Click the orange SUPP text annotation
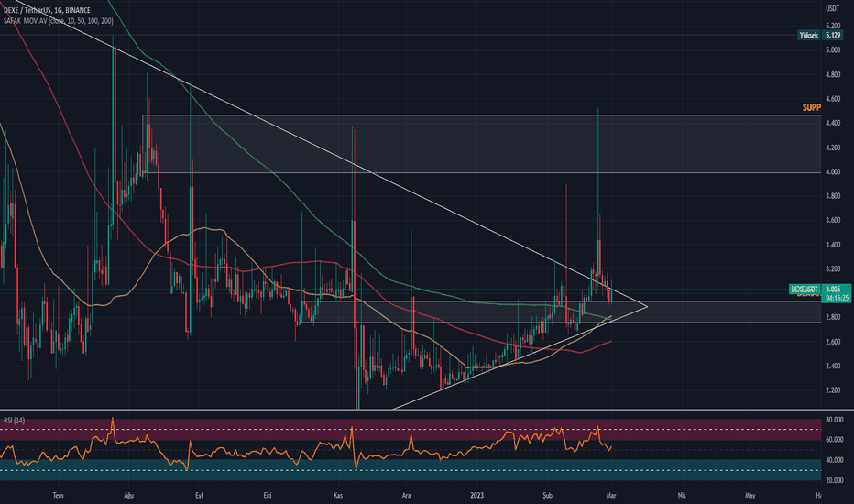The height and width of the screenshot is (504, 854). 812,107
